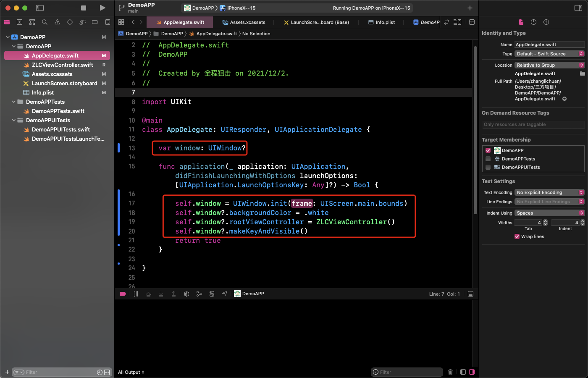The height and width of the screenshot is (378, 588).
Task: Simulate location in debug bar
Action: coord(224,294)
